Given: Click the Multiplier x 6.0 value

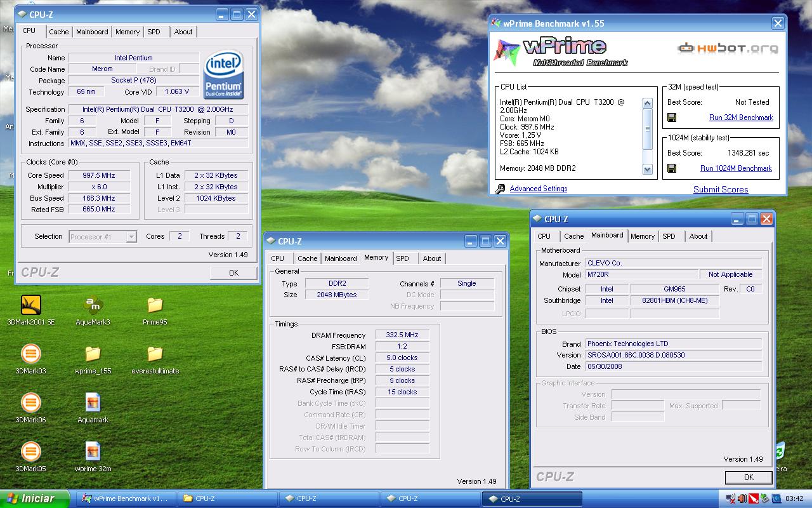Looking at the screenshot, I should (100, 187).
